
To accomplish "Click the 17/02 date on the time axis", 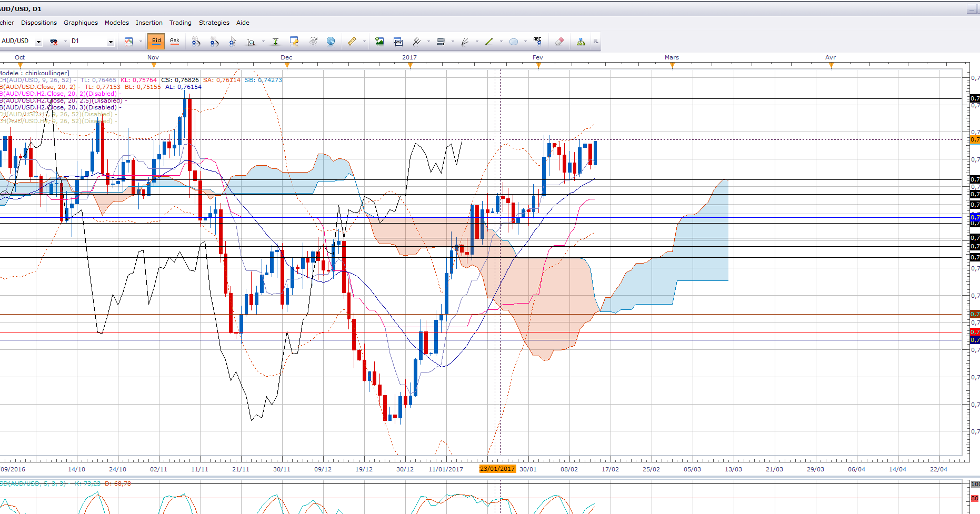I will click(x=610, y=469).
